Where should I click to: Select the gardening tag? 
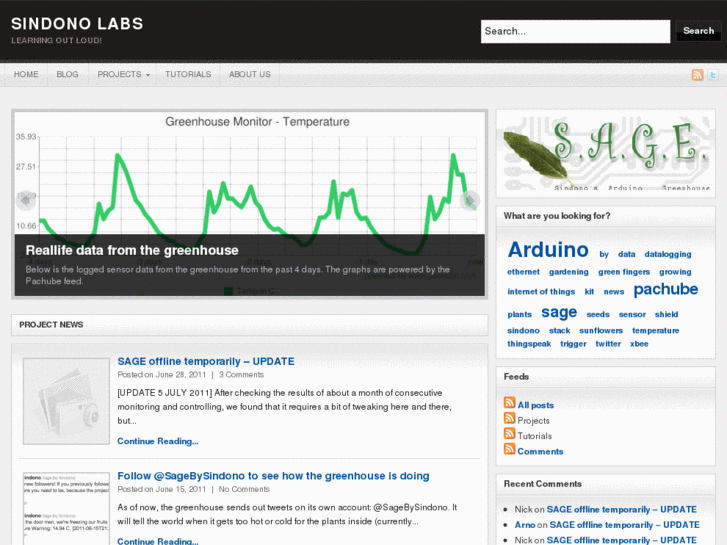pyautogui.click(x=568, y=272)
